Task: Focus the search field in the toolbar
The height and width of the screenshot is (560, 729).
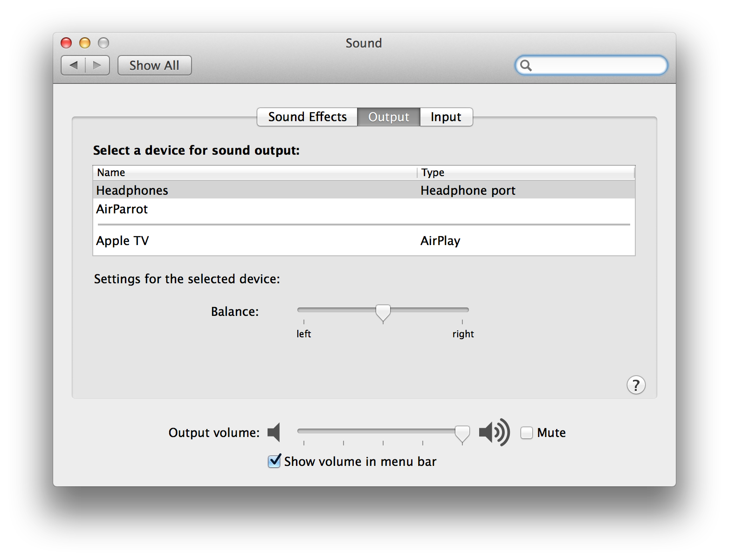Action: 591,65
